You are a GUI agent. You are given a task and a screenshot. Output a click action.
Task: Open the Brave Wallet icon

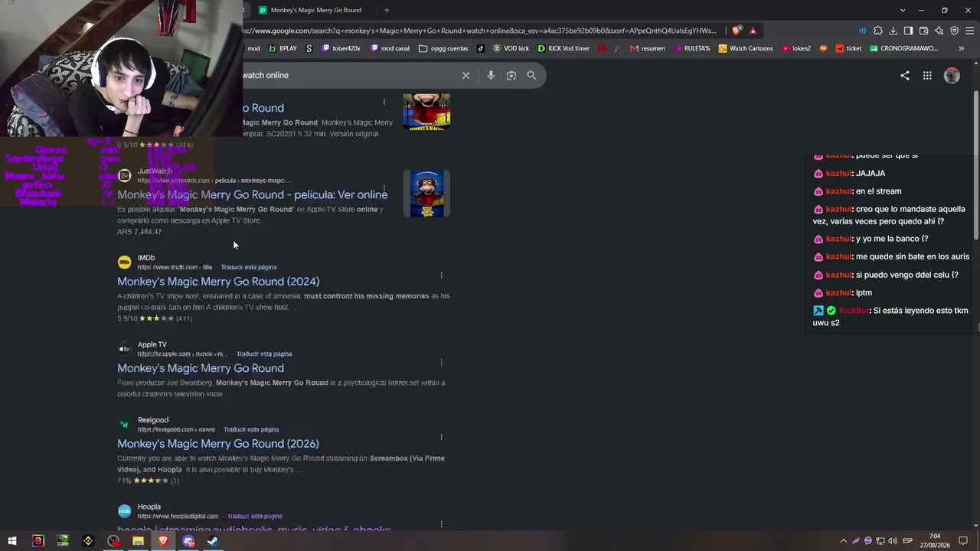click(923, 31)
